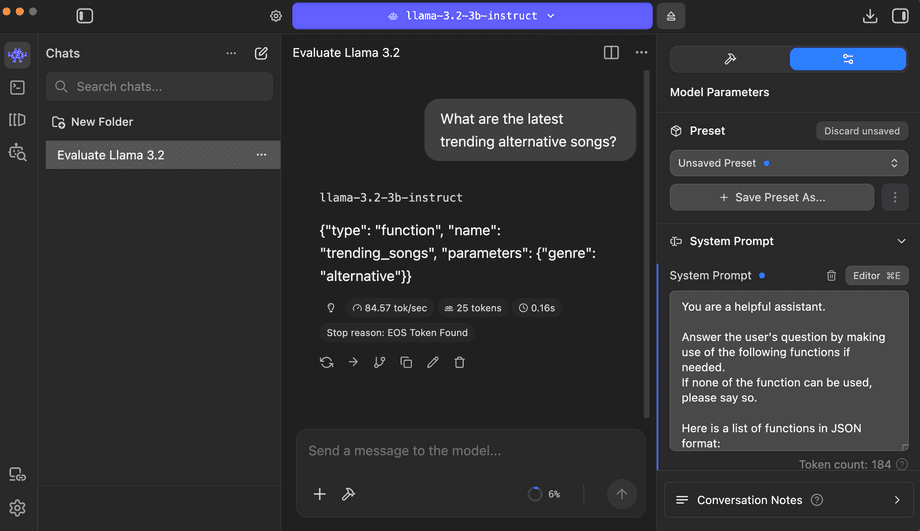Open My Models library section
This screenshot has width=920, height=531.
point(18,120)
